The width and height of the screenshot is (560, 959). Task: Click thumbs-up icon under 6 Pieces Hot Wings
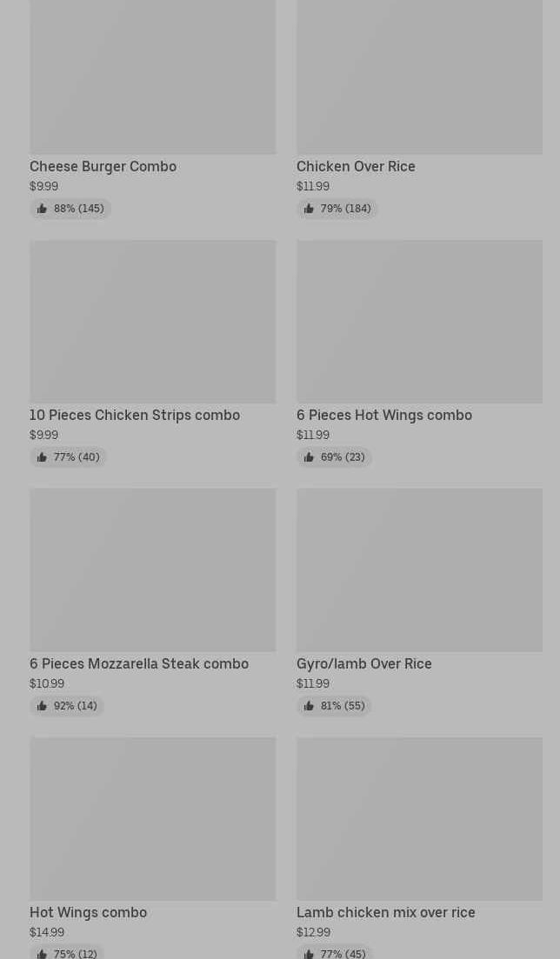(309, 457)
